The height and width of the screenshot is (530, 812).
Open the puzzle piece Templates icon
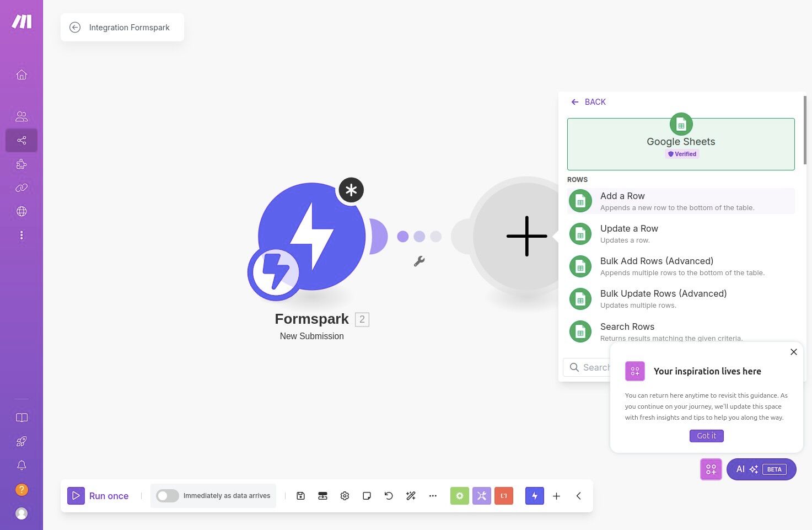pos(21,164)
